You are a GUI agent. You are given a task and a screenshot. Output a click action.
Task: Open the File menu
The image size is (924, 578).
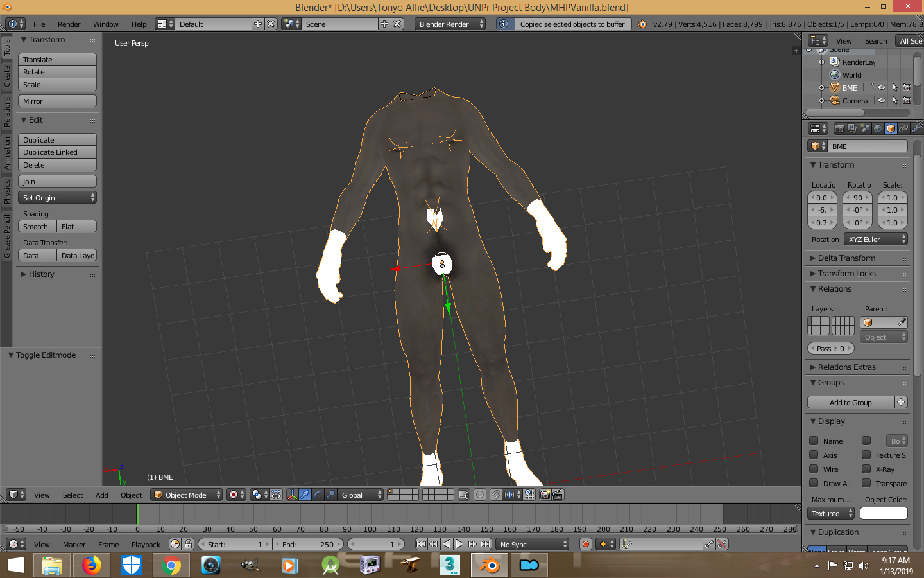pyautogui.click(x=39, y=24)
